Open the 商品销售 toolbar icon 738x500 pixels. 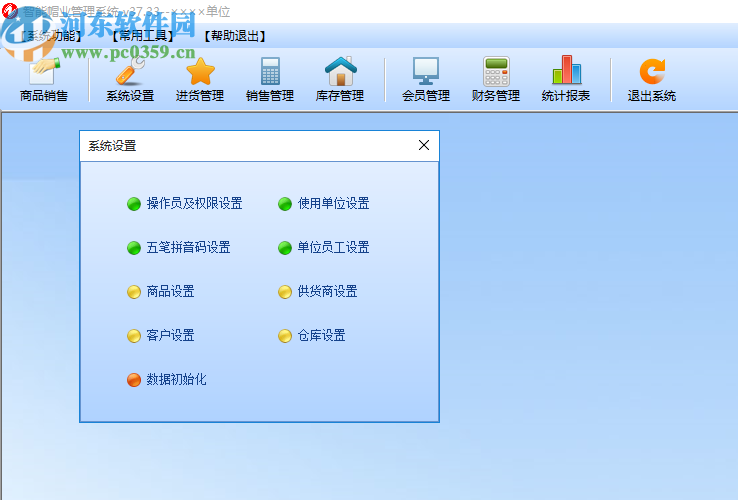pyautogui.click(x=44, y=71)
